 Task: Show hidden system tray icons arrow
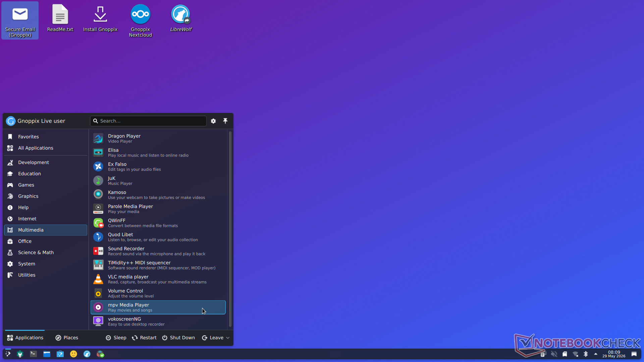(x=596, y=354)
